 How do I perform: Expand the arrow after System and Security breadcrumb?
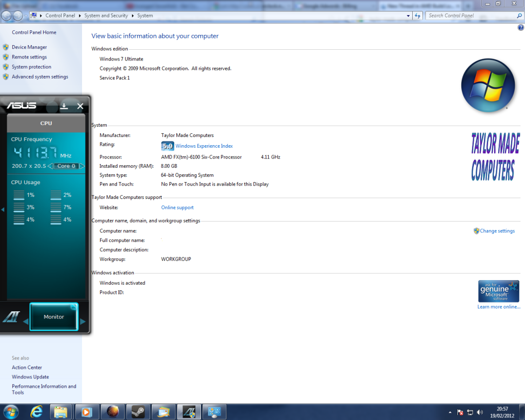[133, 16]
